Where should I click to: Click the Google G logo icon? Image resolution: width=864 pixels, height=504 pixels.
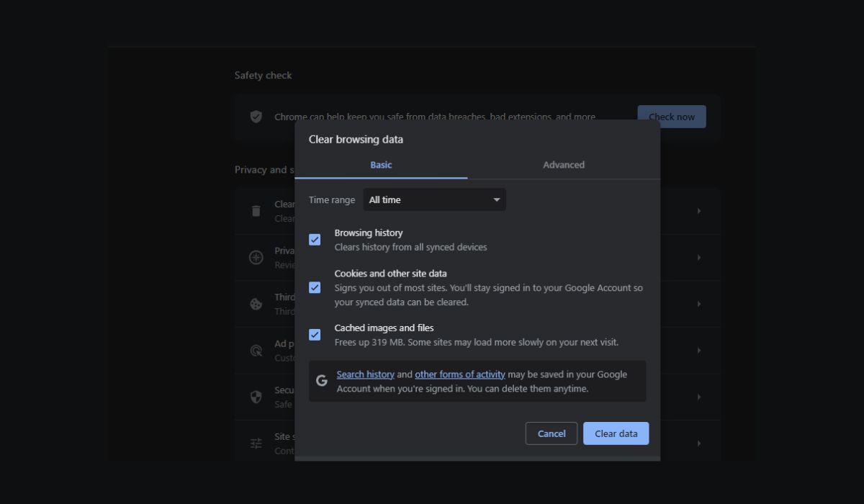tap(322, 381)
